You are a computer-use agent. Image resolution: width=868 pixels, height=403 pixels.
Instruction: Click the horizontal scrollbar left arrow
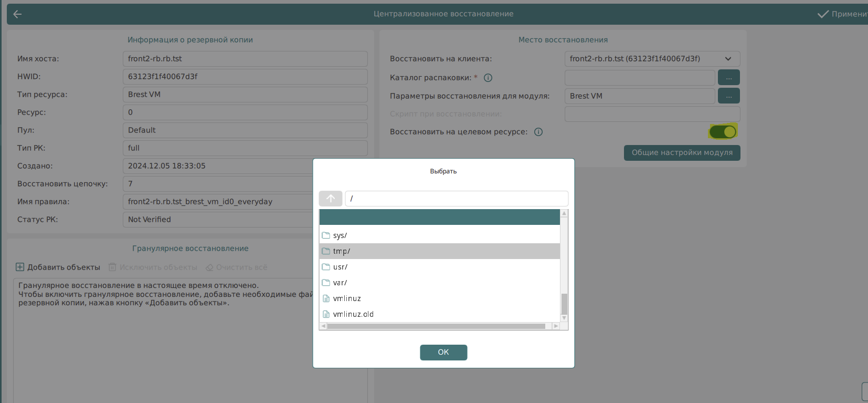tap(323, 326)
